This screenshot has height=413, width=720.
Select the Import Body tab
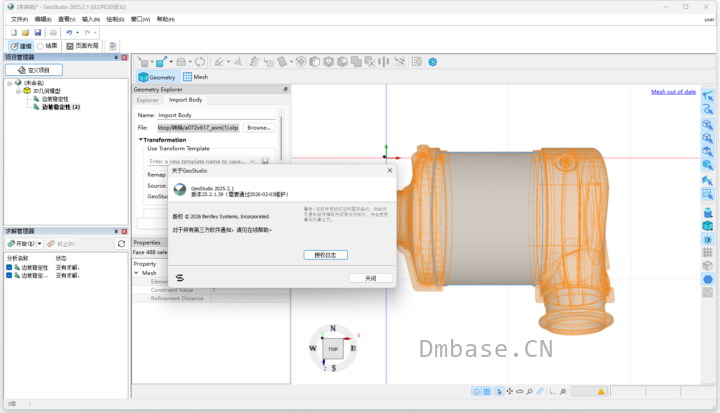click(x=186, y=100)
